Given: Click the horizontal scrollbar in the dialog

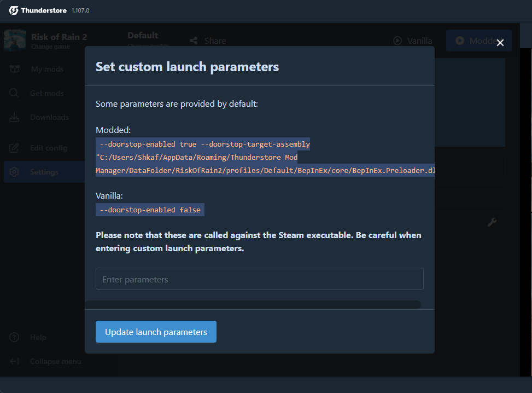Looking at the screenshot, I should (x=253, y=305).
